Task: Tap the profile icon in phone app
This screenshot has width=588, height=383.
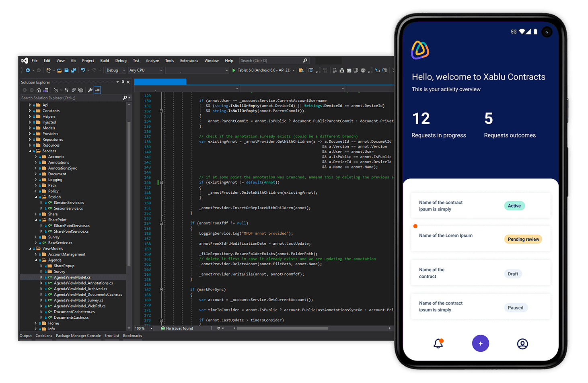Action: pyautogui.click(x=522, y=344)
